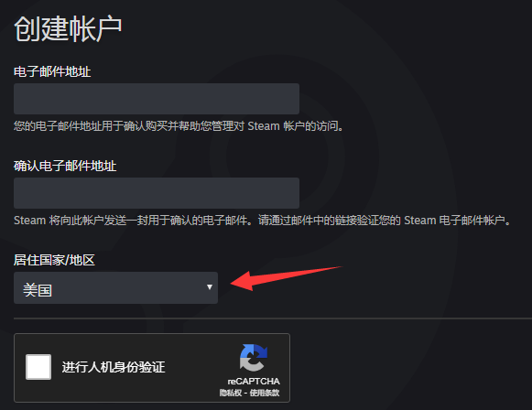Click the 进行人机身份验证 label text

(x=114, y=367)
